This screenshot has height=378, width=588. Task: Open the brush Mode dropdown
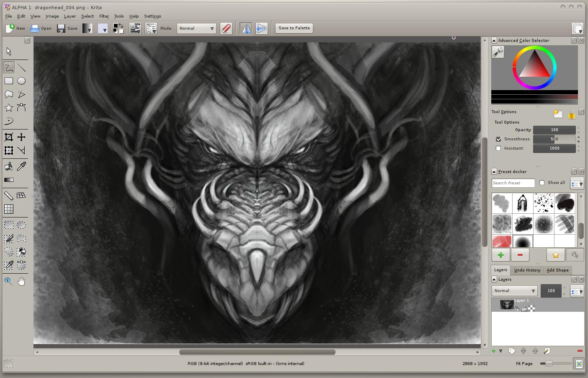coord(196,28)
